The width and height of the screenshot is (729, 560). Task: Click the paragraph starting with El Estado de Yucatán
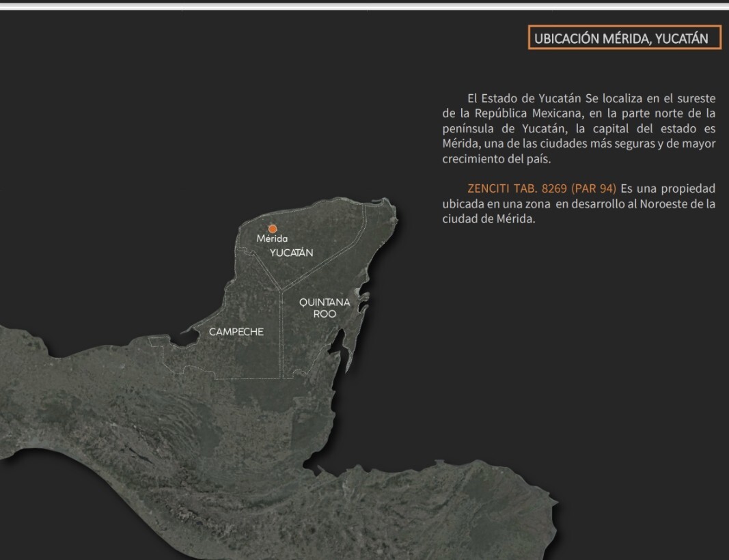click(579, 128)
